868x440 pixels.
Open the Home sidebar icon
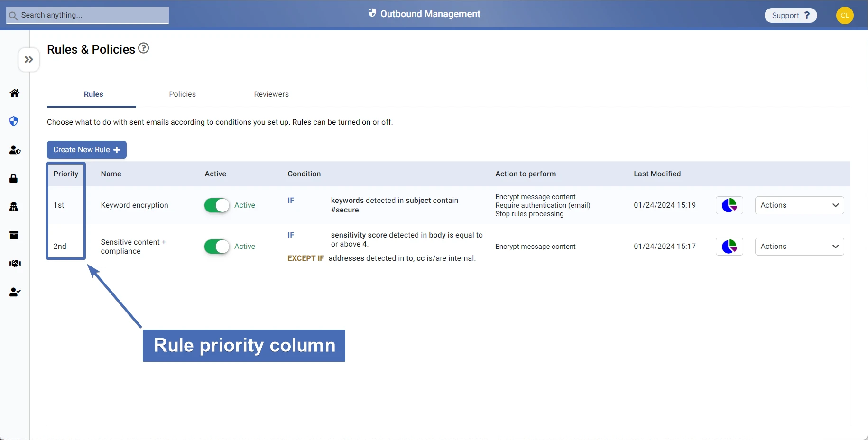[x=15, y=93]
